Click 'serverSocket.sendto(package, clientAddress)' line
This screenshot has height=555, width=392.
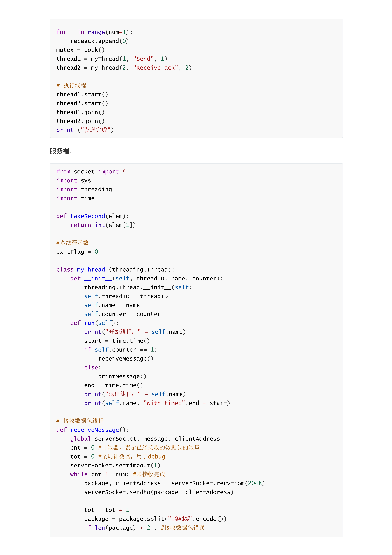[159, 492]
